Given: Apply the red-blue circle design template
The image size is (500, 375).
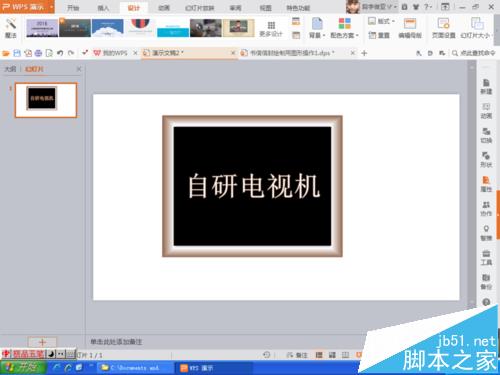Looking at the screenshot, I should pos(140,28).
